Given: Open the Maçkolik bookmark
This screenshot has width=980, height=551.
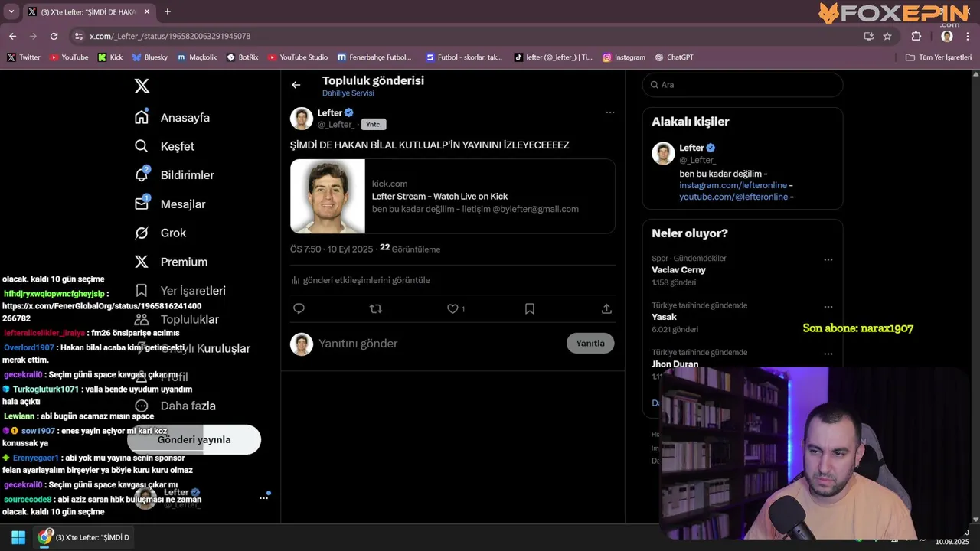Looking at the screenshot, I should pyautogui.click(x=198, y=57).
